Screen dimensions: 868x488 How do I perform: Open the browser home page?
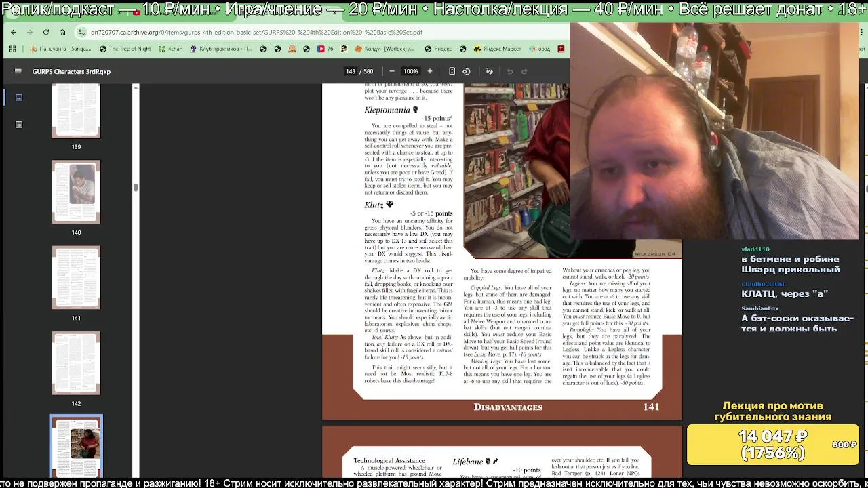62,32
